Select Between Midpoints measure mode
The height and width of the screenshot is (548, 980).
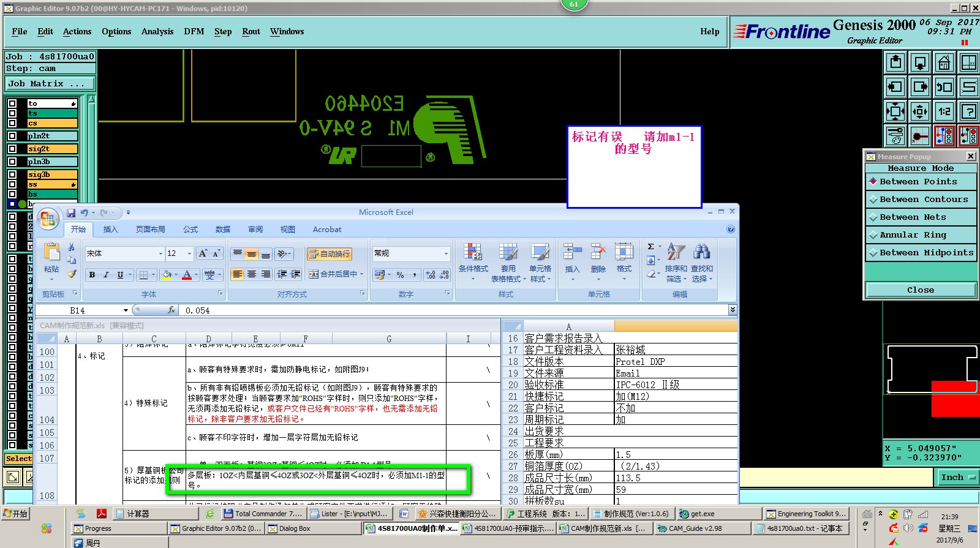coord(921,253)
